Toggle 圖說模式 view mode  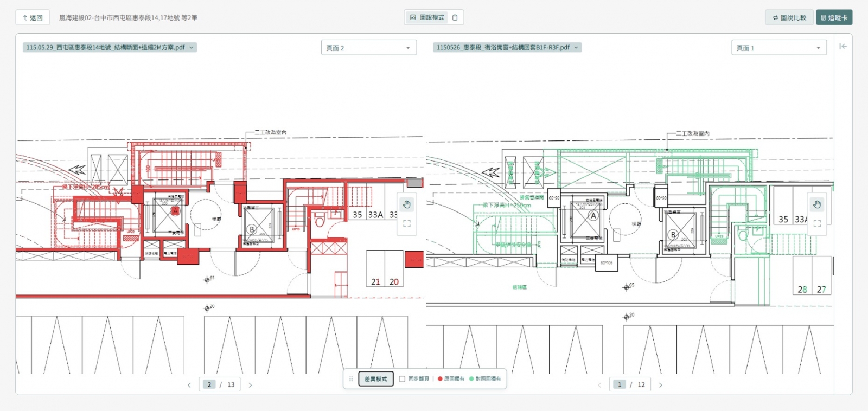427,17
